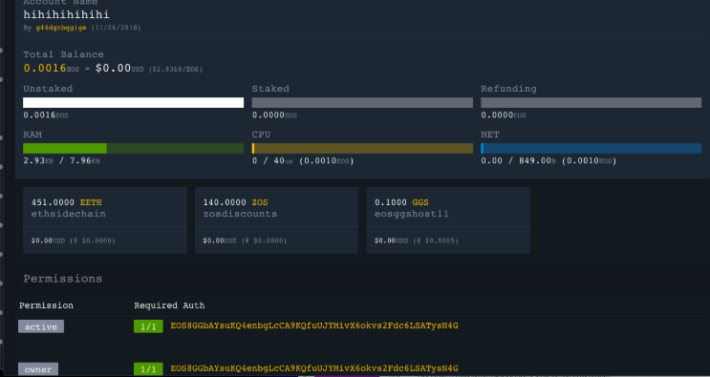
Task: Click the white Unstaked balance bar
Action: tap(133, 103)
